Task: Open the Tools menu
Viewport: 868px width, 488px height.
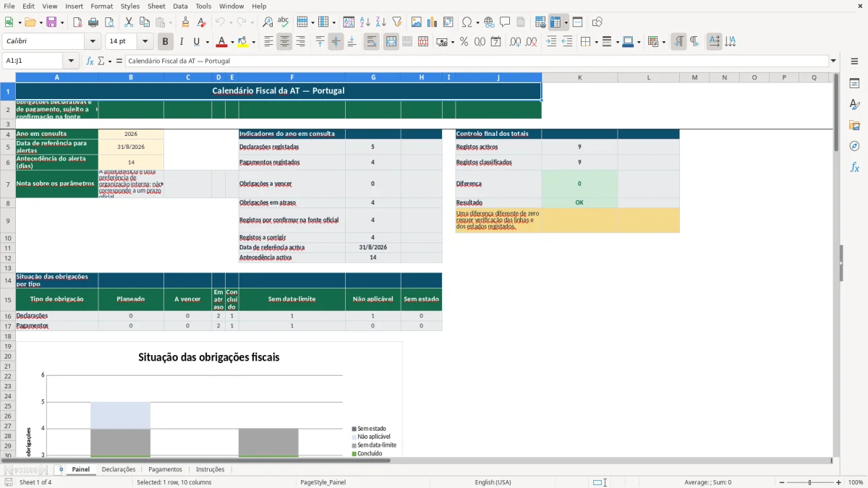Action: click(x=203, y=6)
